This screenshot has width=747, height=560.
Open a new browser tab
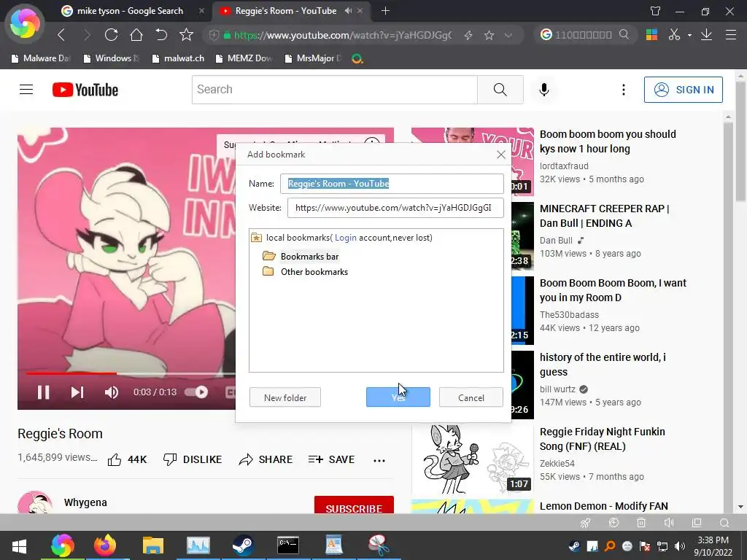385,10
